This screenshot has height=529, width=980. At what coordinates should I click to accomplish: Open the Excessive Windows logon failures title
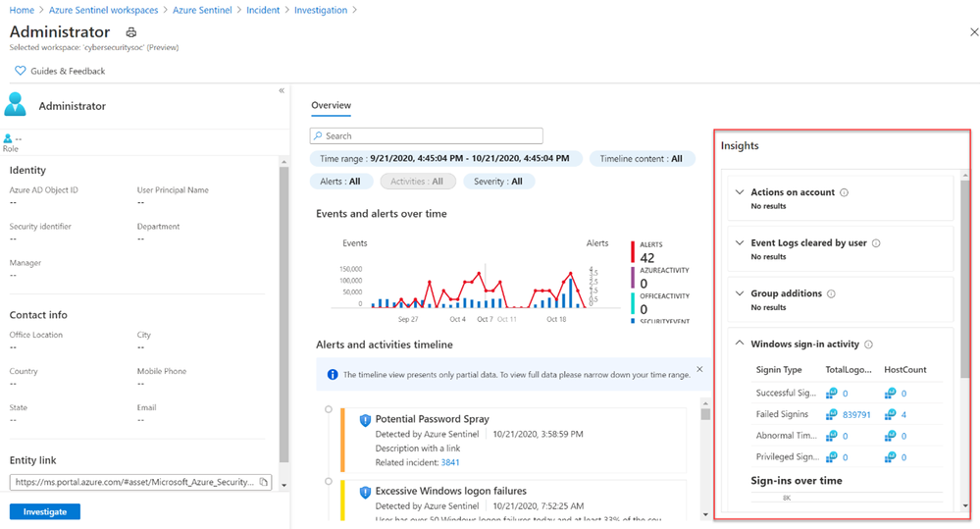[x=450, y=491]
